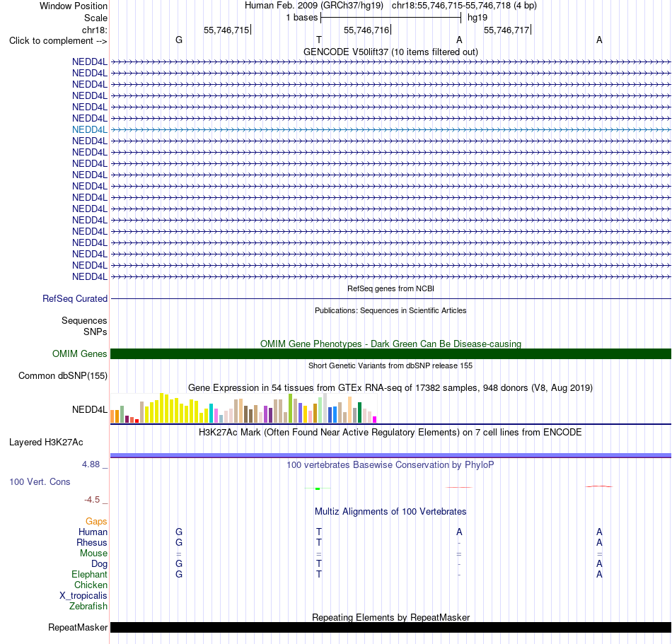The height and width of the screenshot is (644, 672).
Task: Click the '1 bases' scale bar
Action: click(390, 18)
